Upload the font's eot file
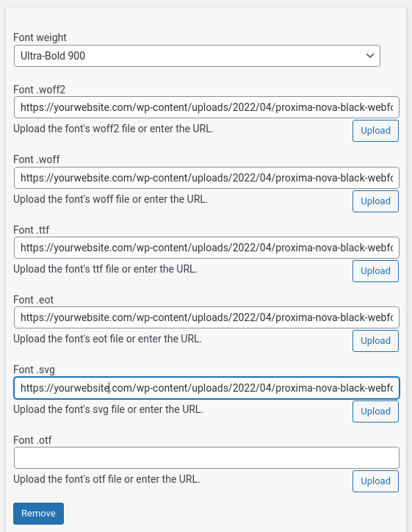Viewport: 412px width, 532px height. pos(375,341)
